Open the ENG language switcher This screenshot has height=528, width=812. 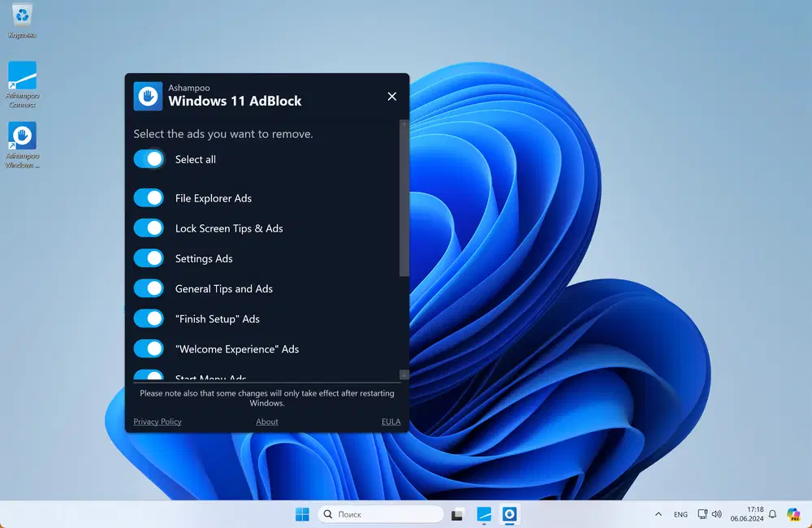[680, 514]
